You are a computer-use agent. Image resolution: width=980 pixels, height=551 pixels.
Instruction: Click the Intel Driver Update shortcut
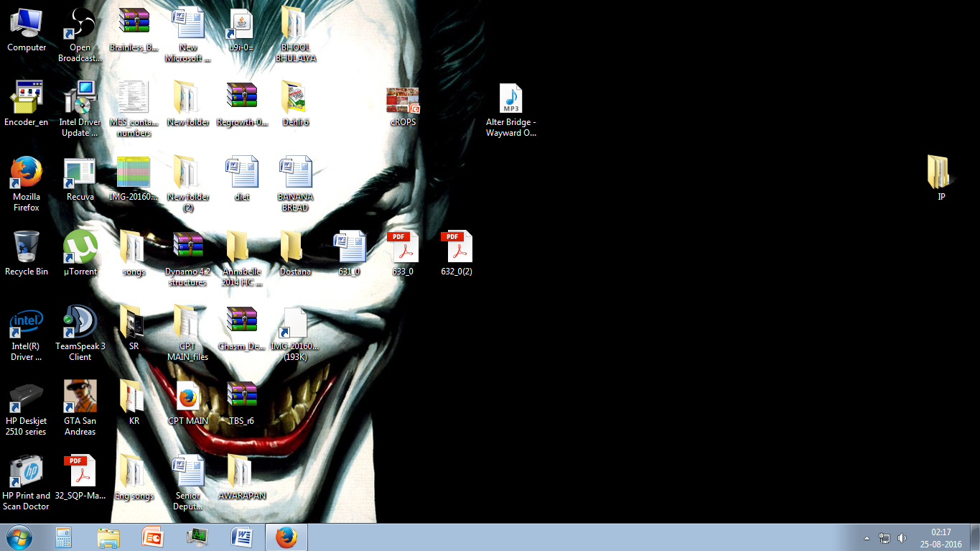80,109
